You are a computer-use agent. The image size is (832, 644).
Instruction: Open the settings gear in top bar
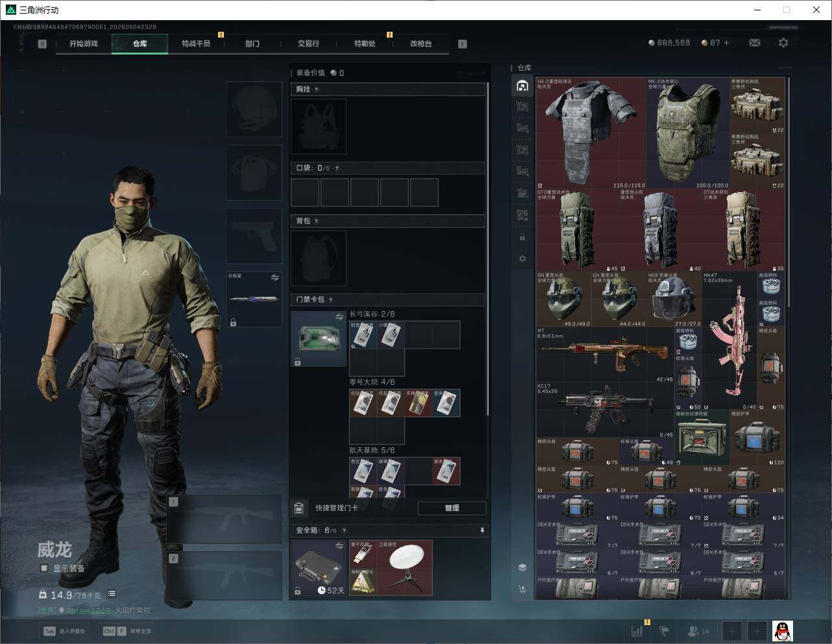783,43
